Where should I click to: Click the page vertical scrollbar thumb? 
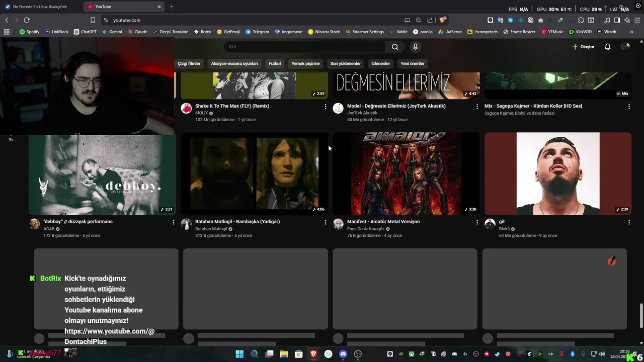641,316
